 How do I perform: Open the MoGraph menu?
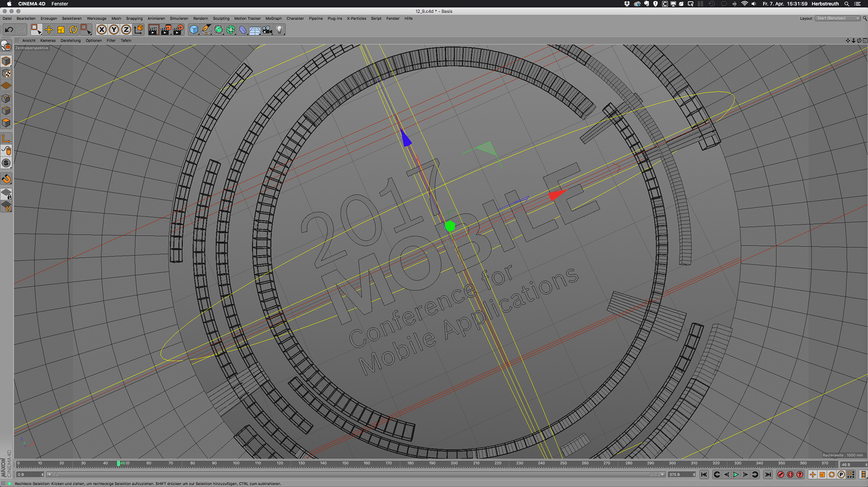point(274,19)
